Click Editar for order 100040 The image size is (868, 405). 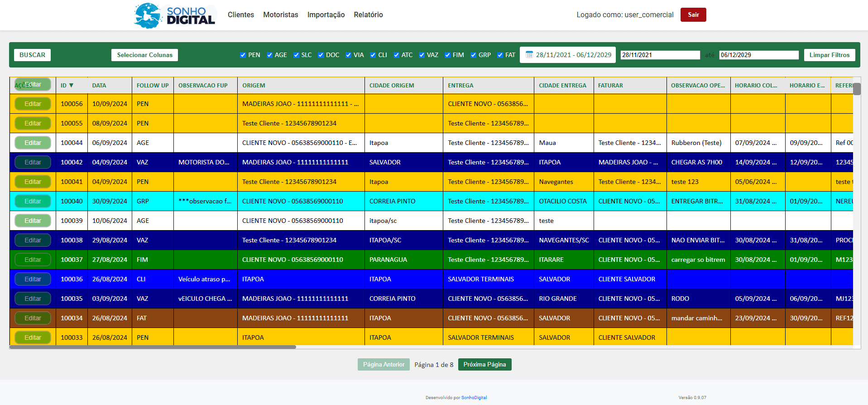33,201
